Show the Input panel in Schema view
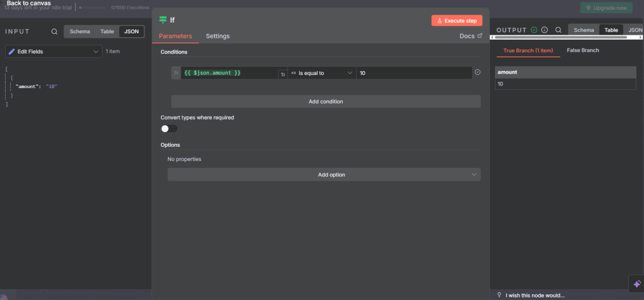 tap(79, 31)
